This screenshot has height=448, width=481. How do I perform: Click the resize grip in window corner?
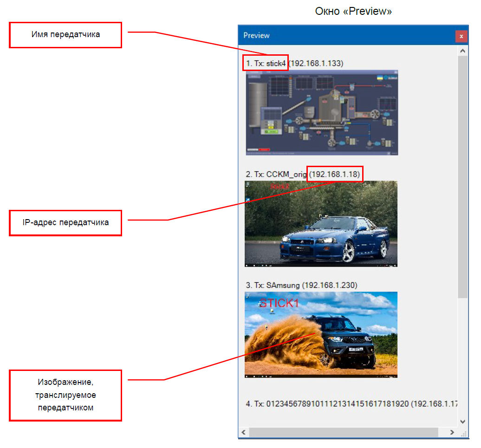(462, 433)
